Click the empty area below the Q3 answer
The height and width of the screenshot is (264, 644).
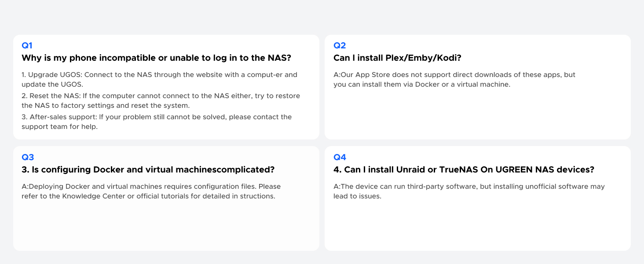click(166, 227)
